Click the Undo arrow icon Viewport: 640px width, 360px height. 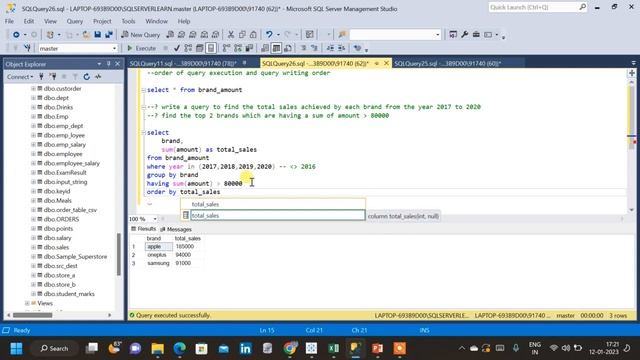click(269, 35)
